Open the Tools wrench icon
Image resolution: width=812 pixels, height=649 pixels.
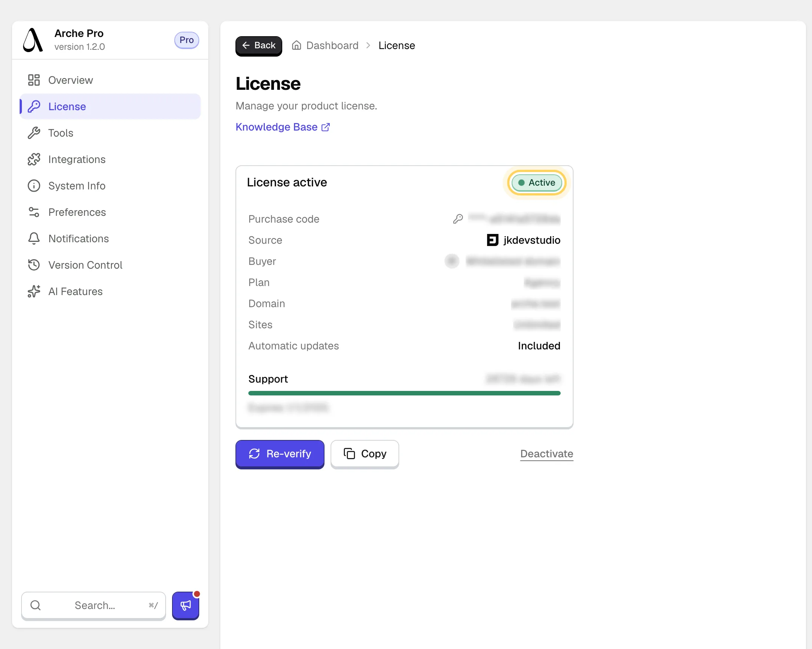tap(34, 133)
